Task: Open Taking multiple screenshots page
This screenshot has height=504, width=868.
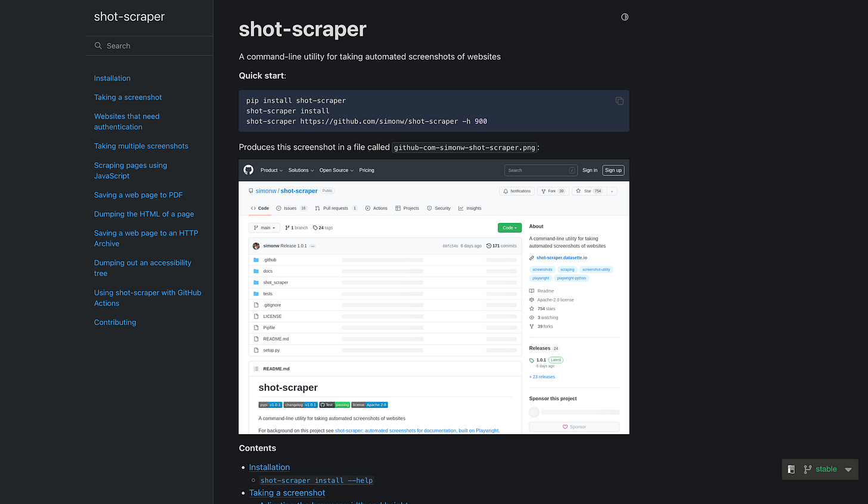Action: (x=141, y=146)
